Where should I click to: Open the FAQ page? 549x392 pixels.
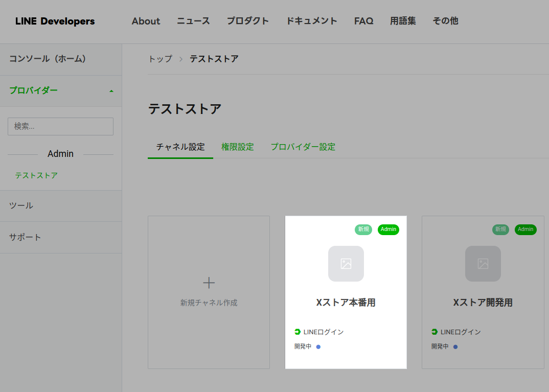[363, 21]
